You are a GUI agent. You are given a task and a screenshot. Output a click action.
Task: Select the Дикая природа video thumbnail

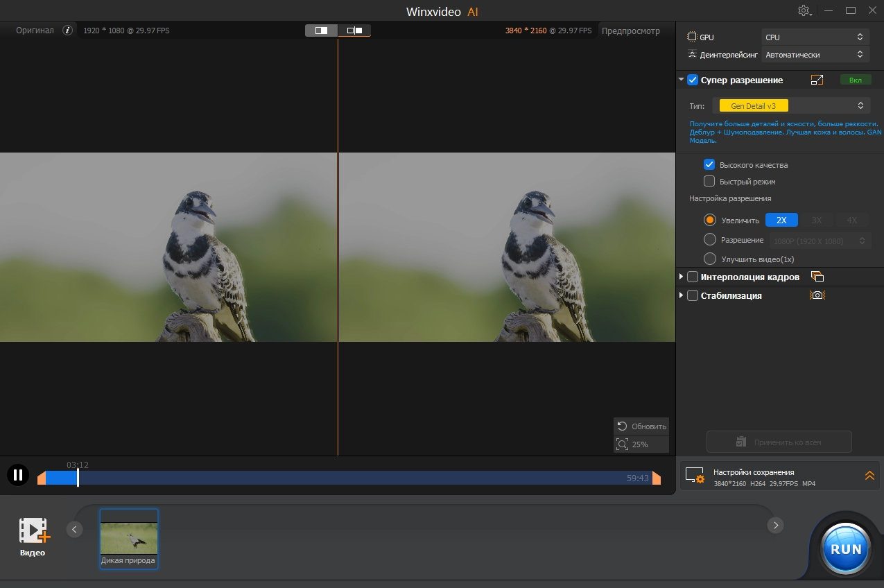[129, 539]
